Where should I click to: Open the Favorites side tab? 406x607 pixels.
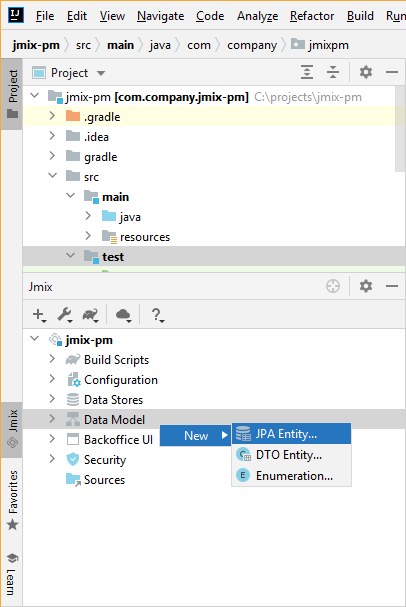[x=12, y=500]
